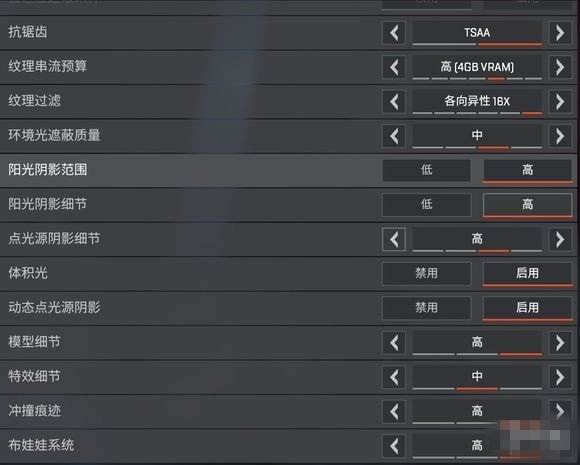The width and height of the screenshot is (580, 465).
Task: Increase 纹理串流预算 with right arrow
Action: [560, 67]
